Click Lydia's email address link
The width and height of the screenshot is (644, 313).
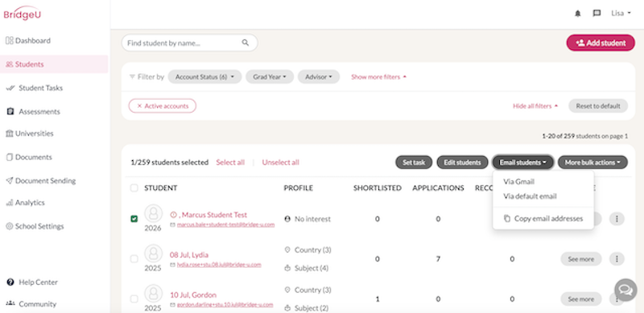click(x=219, y=265)
